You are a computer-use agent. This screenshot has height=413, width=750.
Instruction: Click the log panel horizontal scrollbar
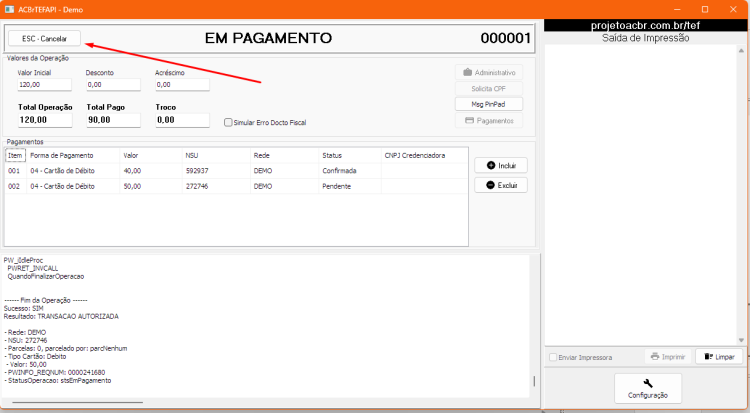point(77,402)
